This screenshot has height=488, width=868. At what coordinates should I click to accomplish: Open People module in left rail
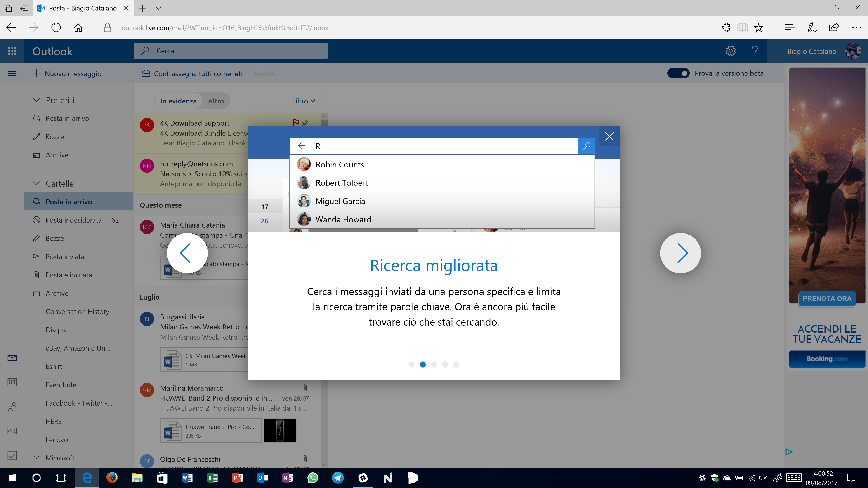point(12,406)
